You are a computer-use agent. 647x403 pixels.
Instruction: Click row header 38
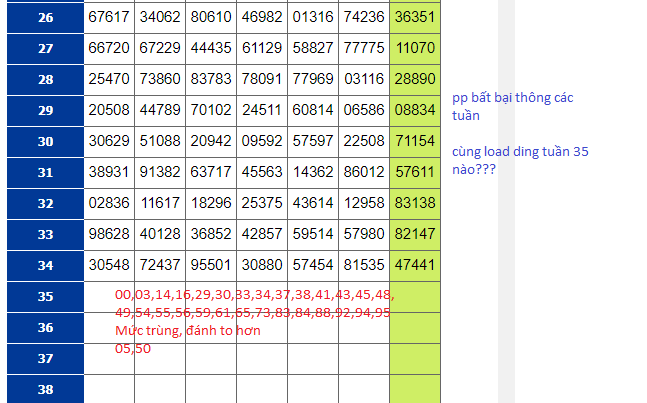45,390
